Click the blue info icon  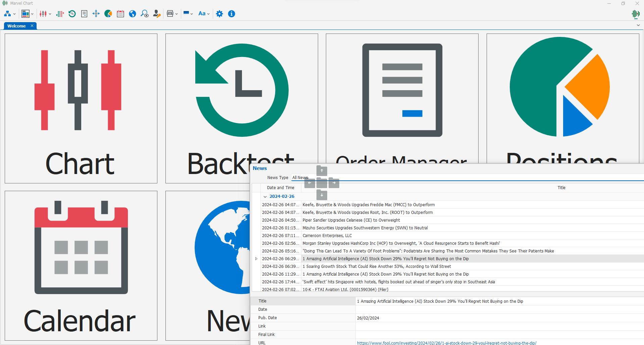(232, 14)
